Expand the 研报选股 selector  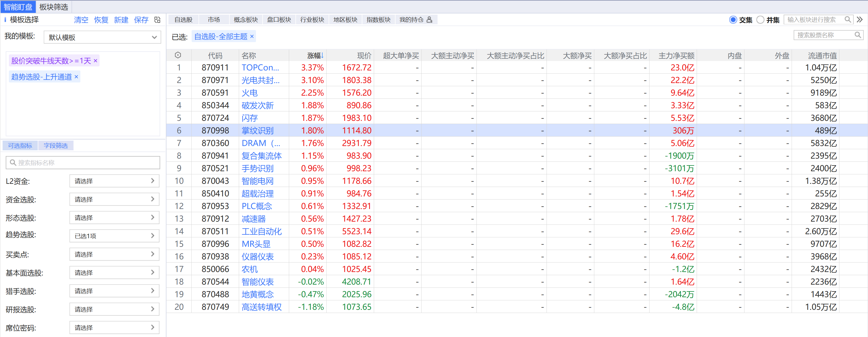pos(115,309)
